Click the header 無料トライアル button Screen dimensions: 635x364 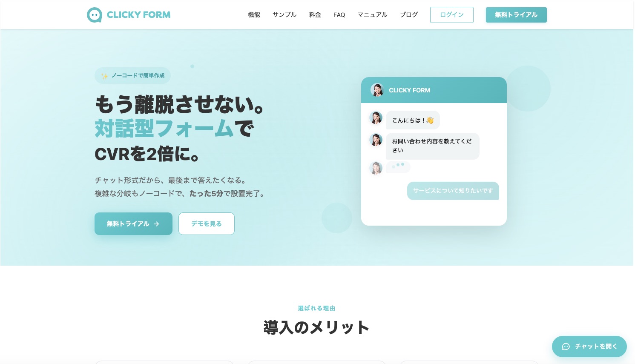(516, 15)
